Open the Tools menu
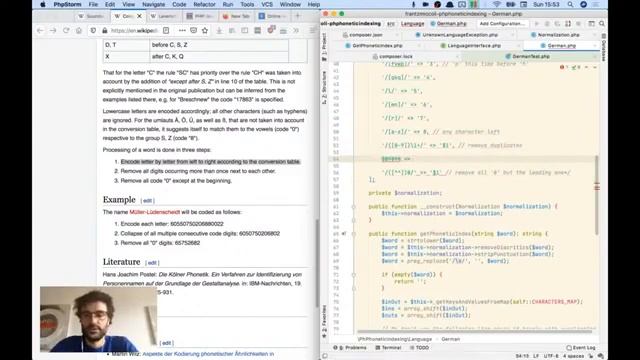The width and height of the screenshot is (640, 360). pyautogui.click(x=247, y=4)
